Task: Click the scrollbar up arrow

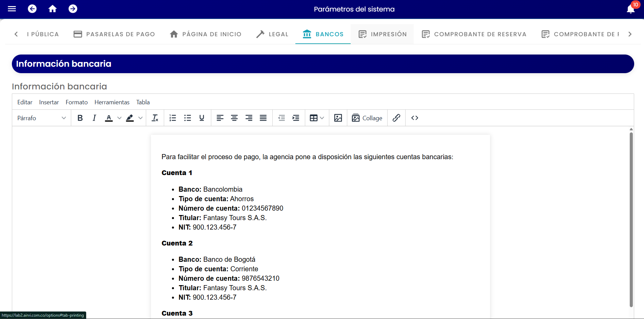Action: coord(631,129)
